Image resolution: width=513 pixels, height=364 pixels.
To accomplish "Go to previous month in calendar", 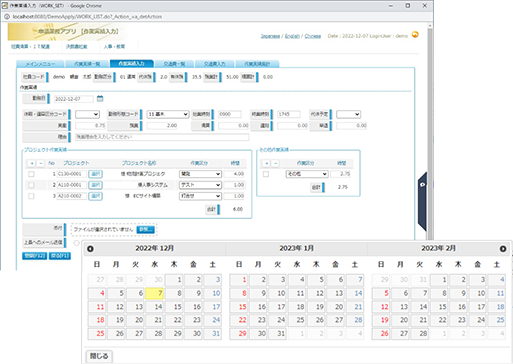I will [x=90, y=249].
